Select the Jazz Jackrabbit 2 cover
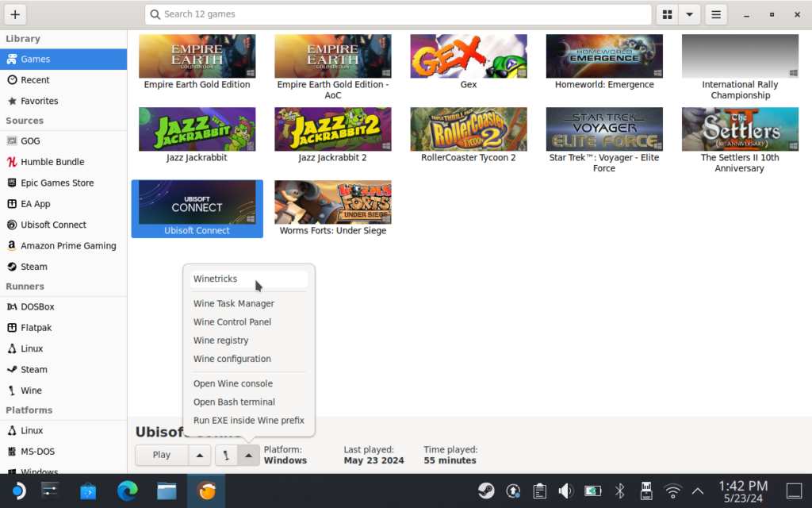The width and height of the screenshot is (812, 508). [x=332, y=129]
